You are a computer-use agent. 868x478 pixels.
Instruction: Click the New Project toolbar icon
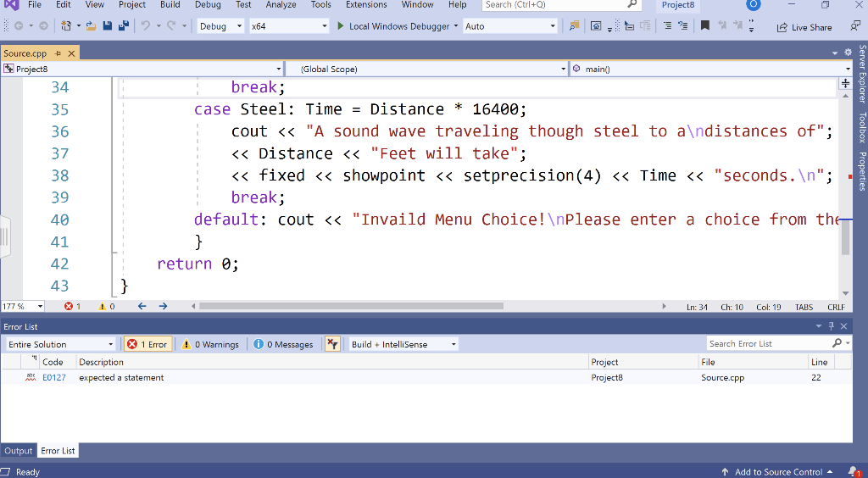[x=66, y=26]
